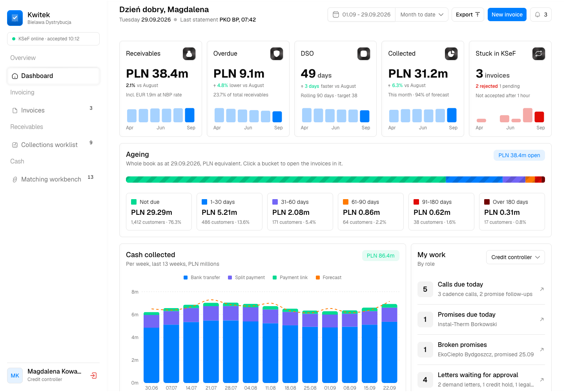Click the KSeF online status pill
This screenshot has width=565, height=392.
click(53, 39)
